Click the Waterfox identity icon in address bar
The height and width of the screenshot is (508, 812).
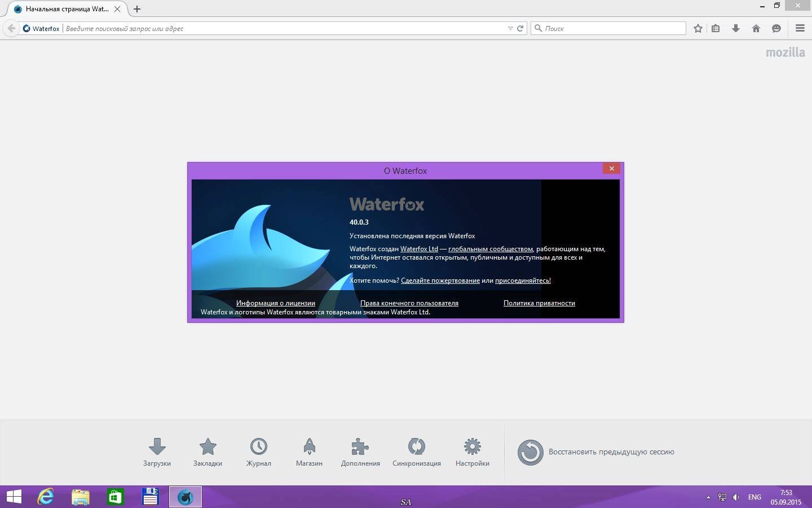click(x=27, y=28)
